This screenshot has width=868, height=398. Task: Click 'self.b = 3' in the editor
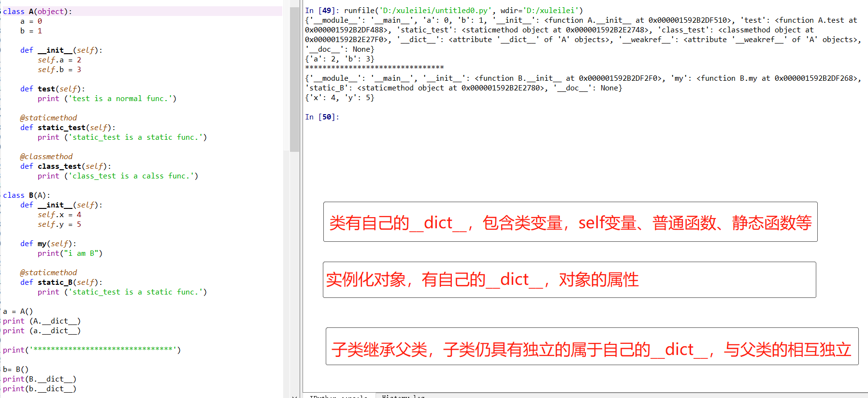pos(59,70)
